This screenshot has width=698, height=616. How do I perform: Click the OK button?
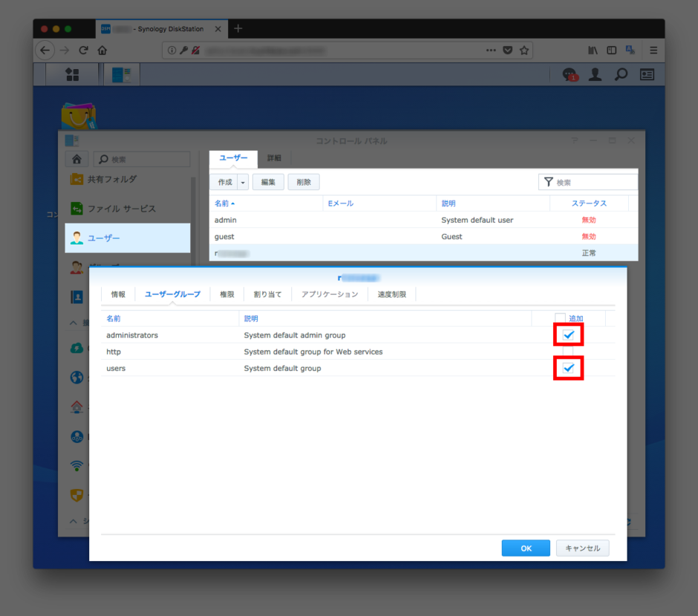click(526, 548)
